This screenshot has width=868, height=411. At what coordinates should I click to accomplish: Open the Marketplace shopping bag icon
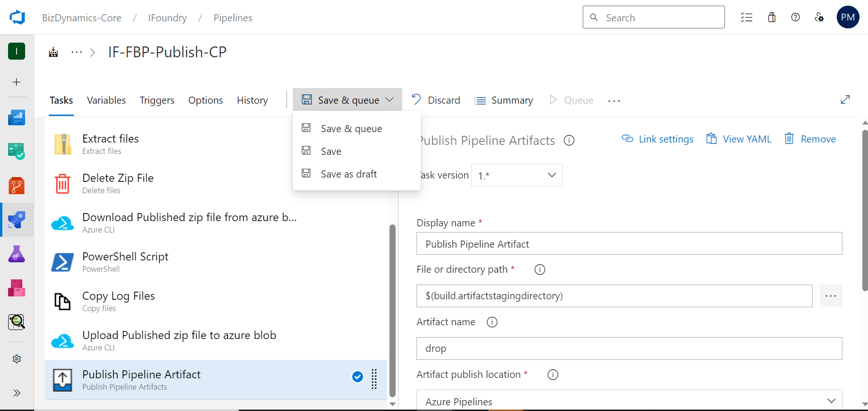click(772, 18)
